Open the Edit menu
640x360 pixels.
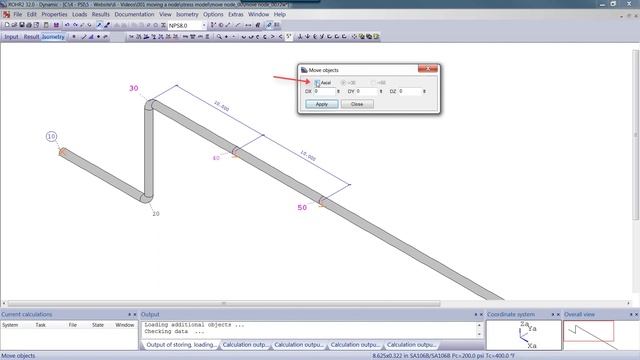click(x=32, y=14)
